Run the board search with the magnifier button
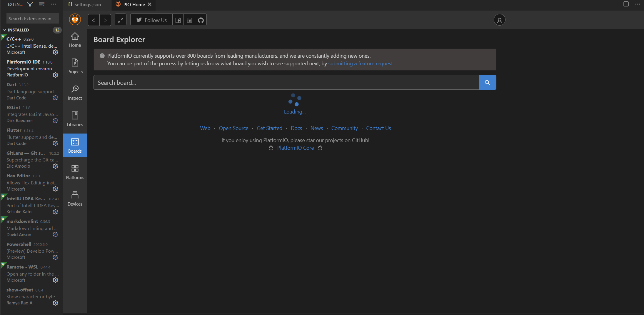The width and height of the screenshot is (644, 315). (487, 82)
